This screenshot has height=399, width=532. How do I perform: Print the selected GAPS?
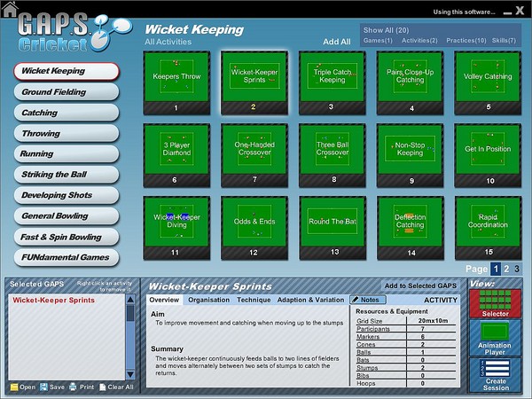point(82,387)
